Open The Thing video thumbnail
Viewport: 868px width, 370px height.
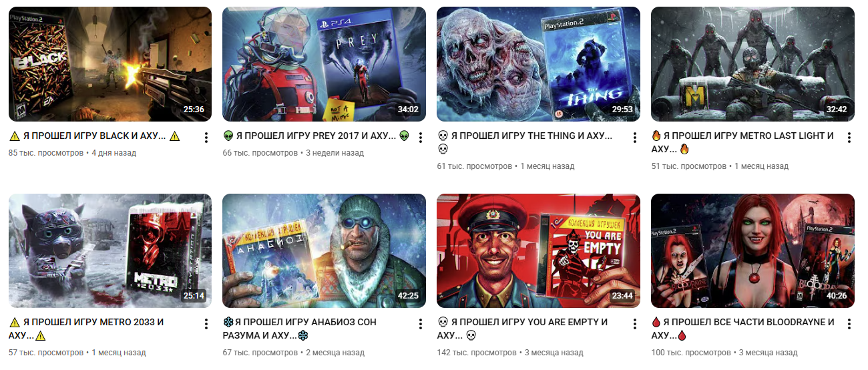pos(539,64)
